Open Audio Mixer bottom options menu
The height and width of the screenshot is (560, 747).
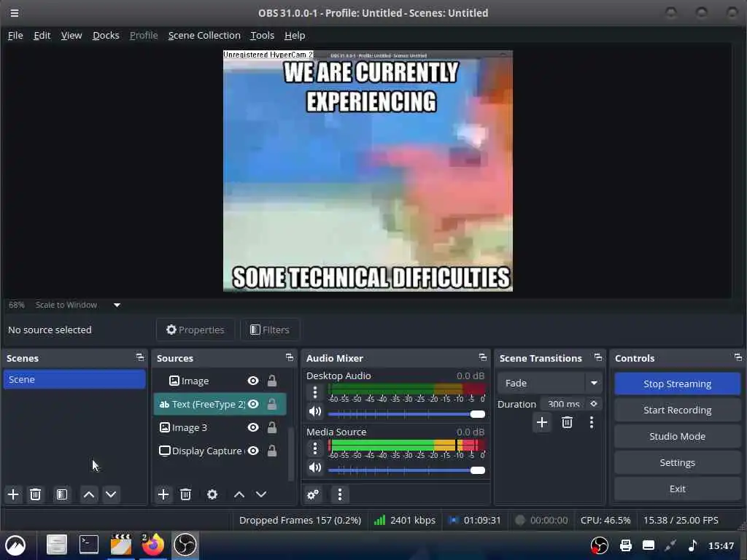point(340,494)
